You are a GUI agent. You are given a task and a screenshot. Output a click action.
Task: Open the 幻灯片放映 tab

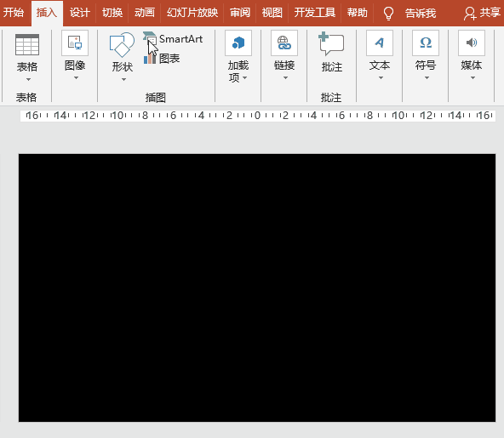pos(192,13)
